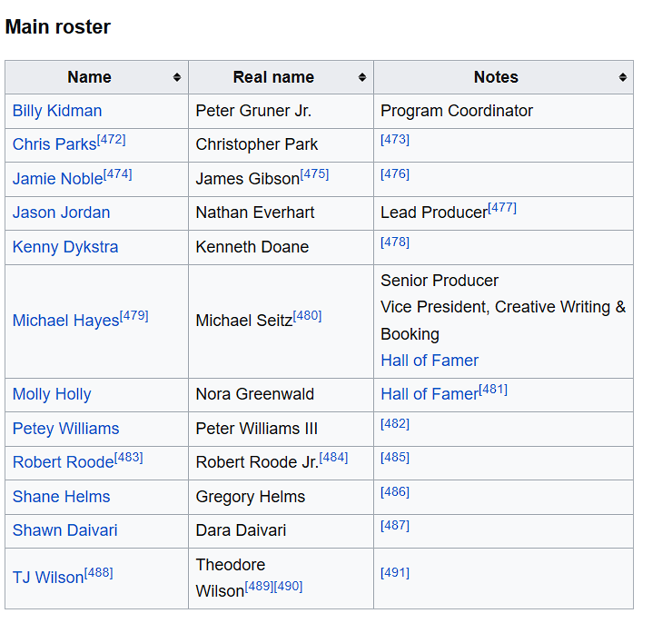Jump to citation 485 in Robert Roode notes
Image resolution: width=672 pixels, height=633 pixels.
(395, 458)
